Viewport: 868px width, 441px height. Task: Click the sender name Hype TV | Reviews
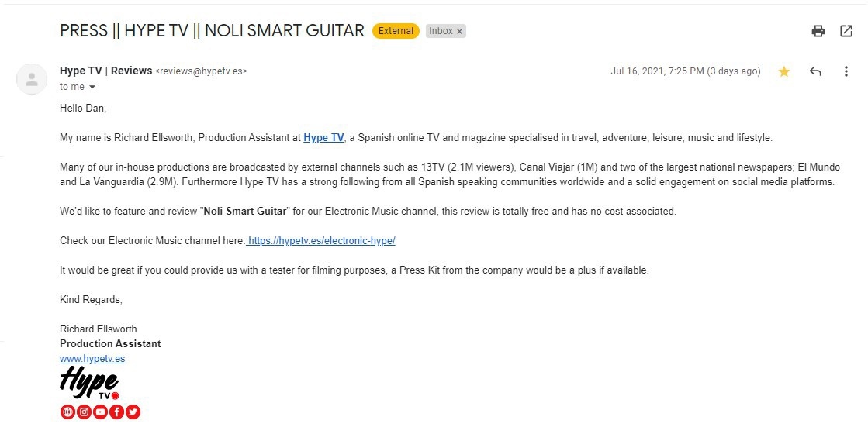105,71
